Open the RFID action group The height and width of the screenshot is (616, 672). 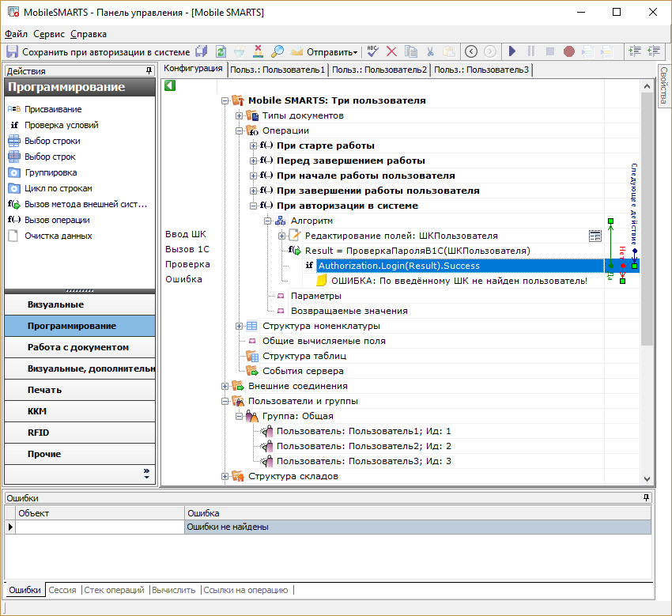[x=80, y=433]
